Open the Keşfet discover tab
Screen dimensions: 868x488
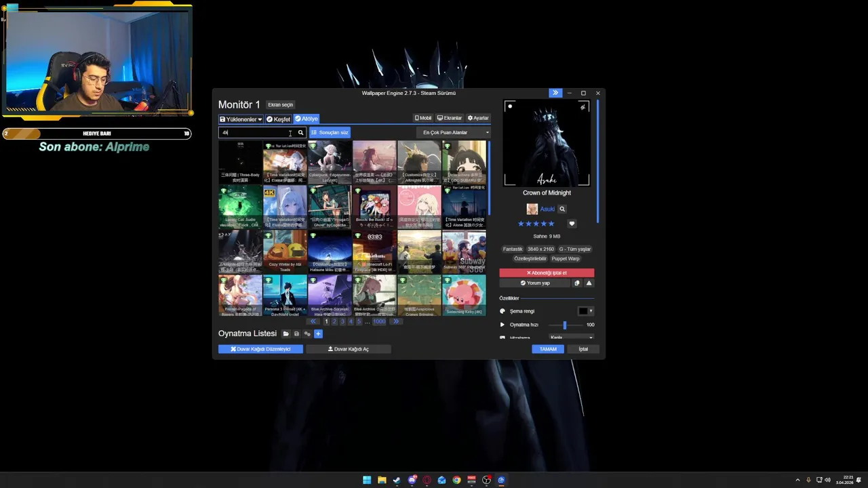coord(278,119)
